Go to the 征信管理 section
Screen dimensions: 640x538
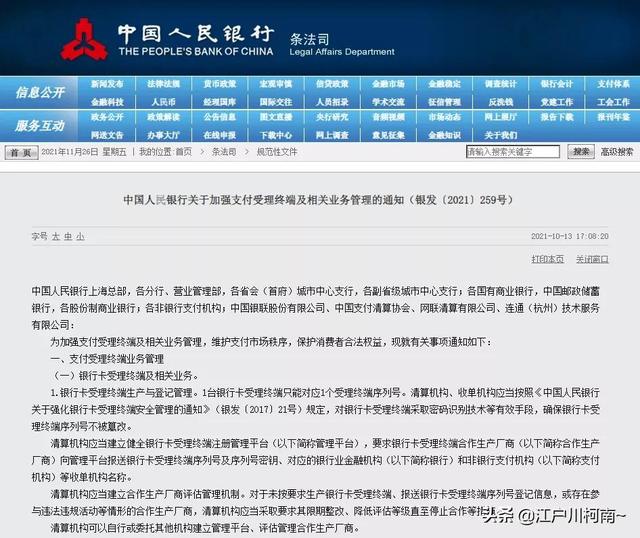coord(444,102)
